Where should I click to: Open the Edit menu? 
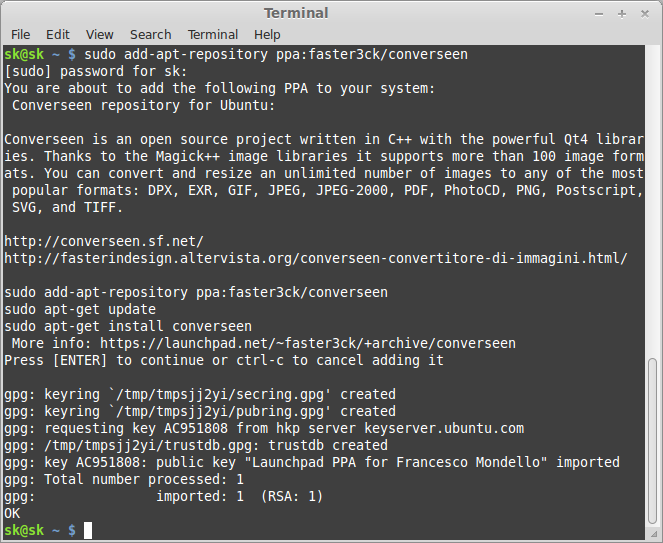[x=58, y=34]
